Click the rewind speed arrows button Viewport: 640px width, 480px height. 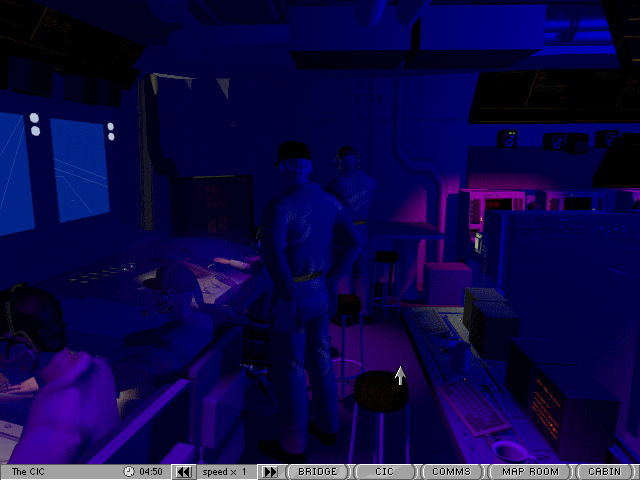click(184, 472)
